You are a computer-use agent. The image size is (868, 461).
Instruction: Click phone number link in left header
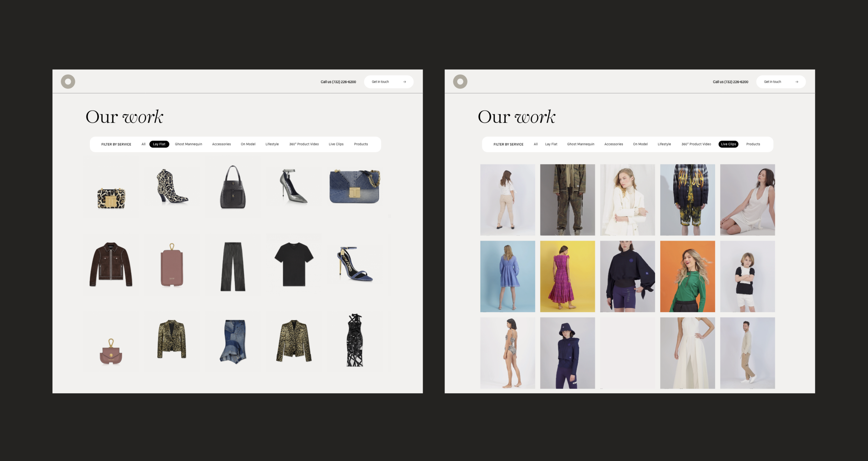pyautogui.click(x=338, y=82)
